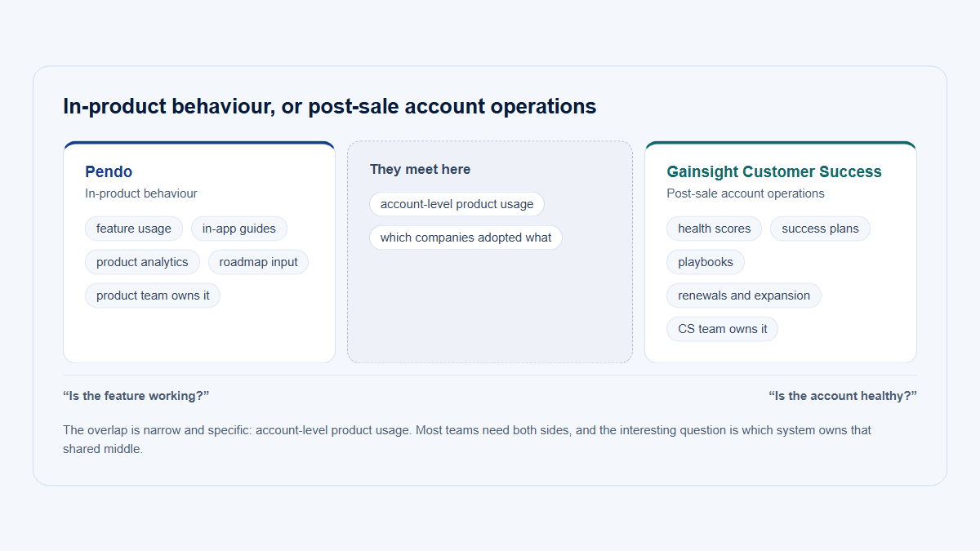Select "account-level product usage" tag

coord(457,204)
